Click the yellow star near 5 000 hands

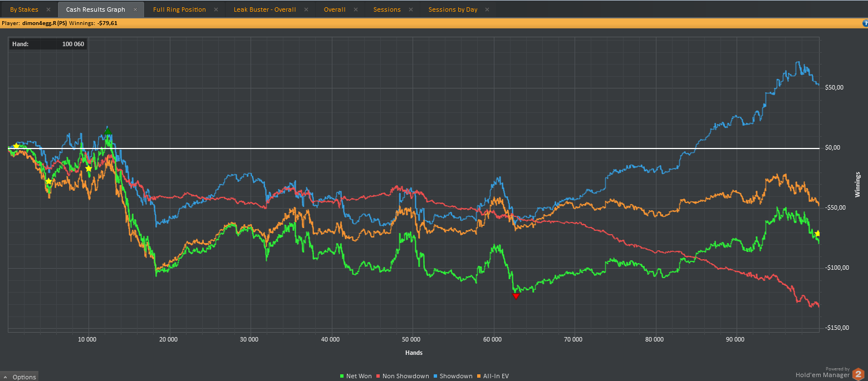click(49, 181)
